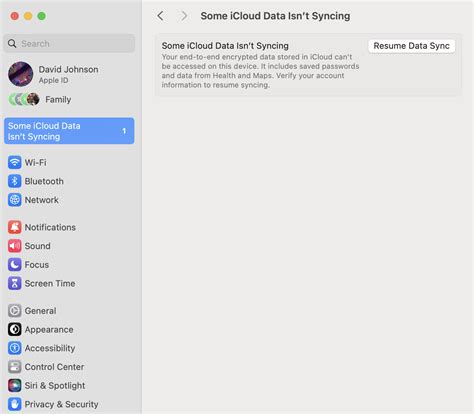Click the Control Center label
Image resolution: width=474 pixels, height=414 pixels.
pos(54,367)
